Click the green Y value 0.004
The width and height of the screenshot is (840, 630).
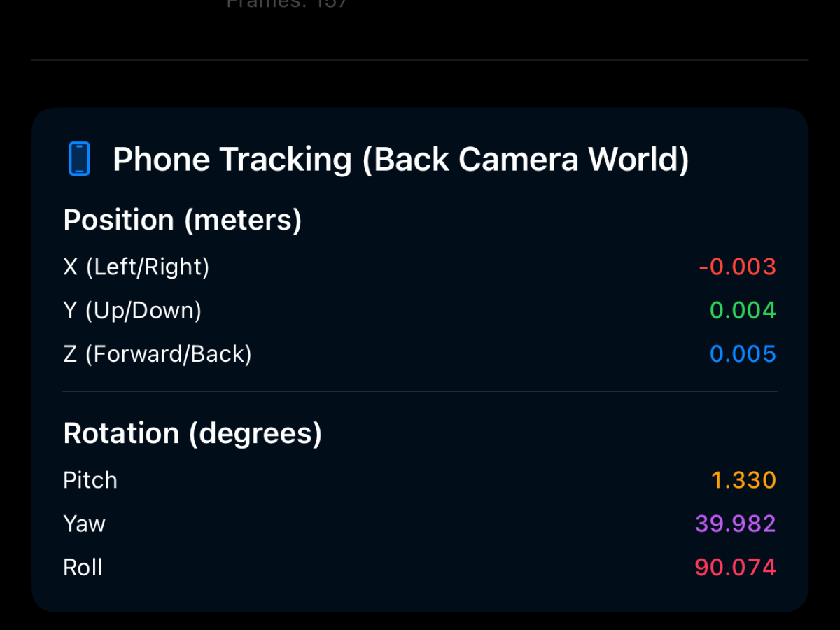pos(743,310)
